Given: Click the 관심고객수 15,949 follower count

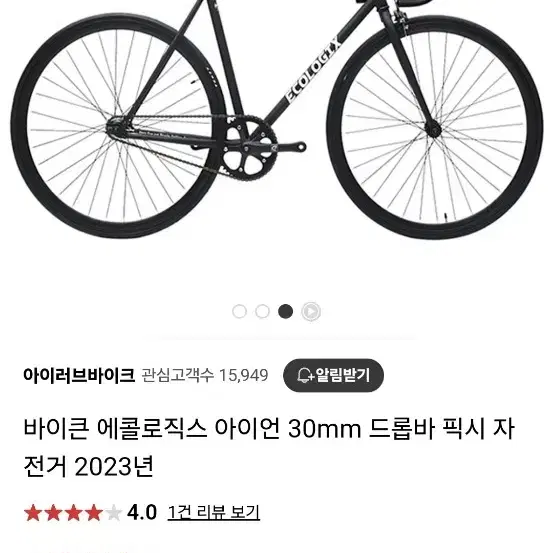Looking at the screenshot, I should [205, 375].
